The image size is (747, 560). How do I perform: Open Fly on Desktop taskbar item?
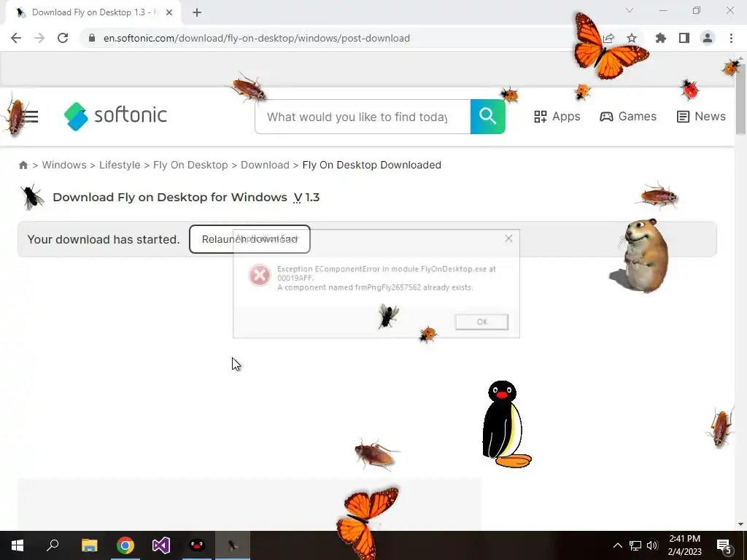(x=233, y=545)
